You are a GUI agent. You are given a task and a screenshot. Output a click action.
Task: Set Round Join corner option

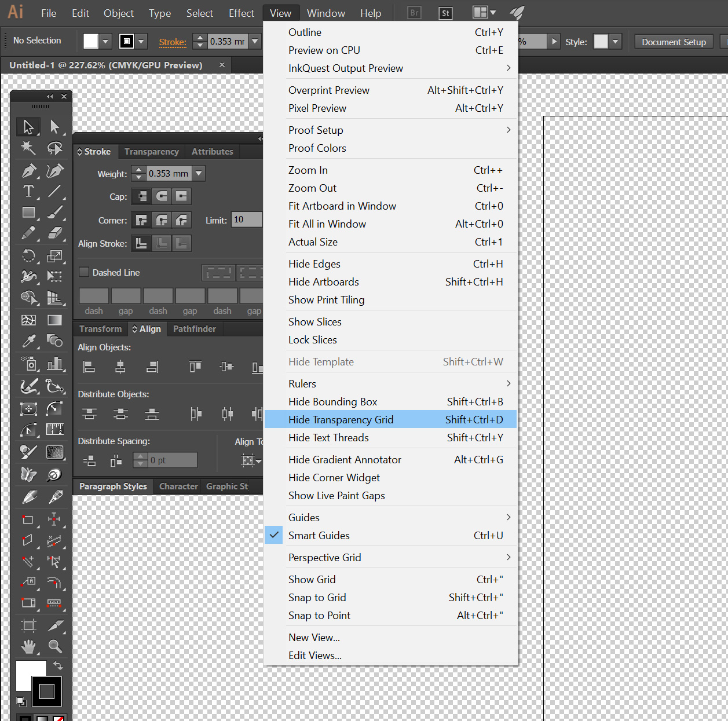[x=162, y=220]
